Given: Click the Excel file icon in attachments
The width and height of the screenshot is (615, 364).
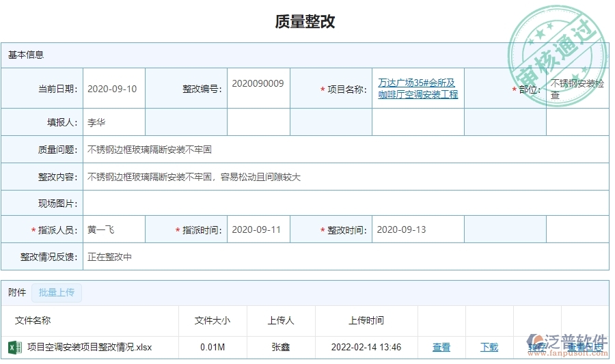Looking at the screenshot, I should point(14,348).
